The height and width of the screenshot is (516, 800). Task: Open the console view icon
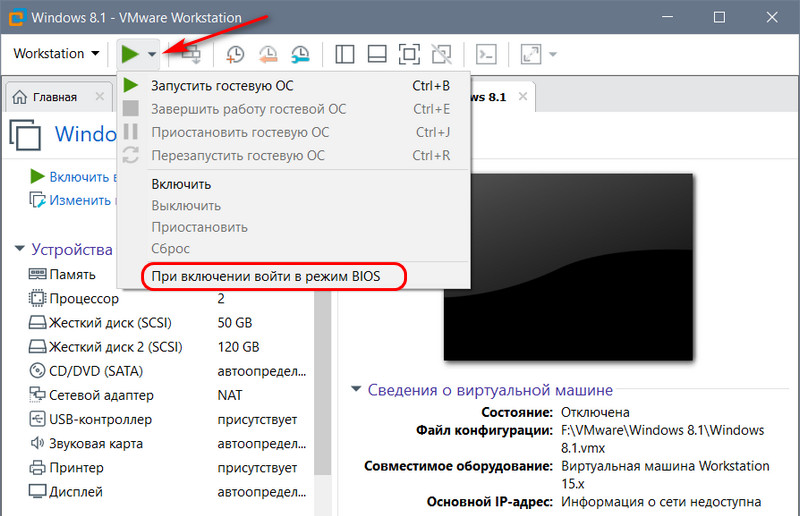(486, 54)
